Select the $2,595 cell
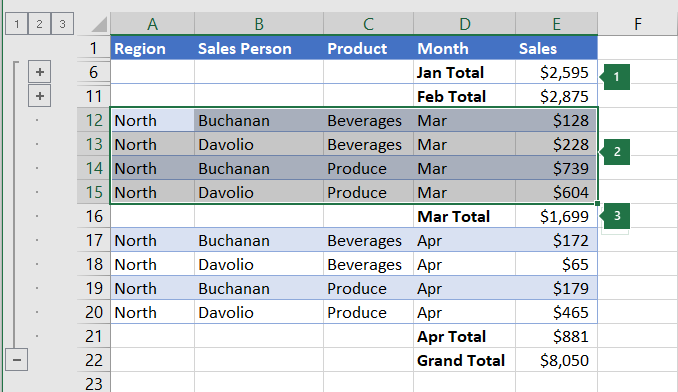 [556, 72]
